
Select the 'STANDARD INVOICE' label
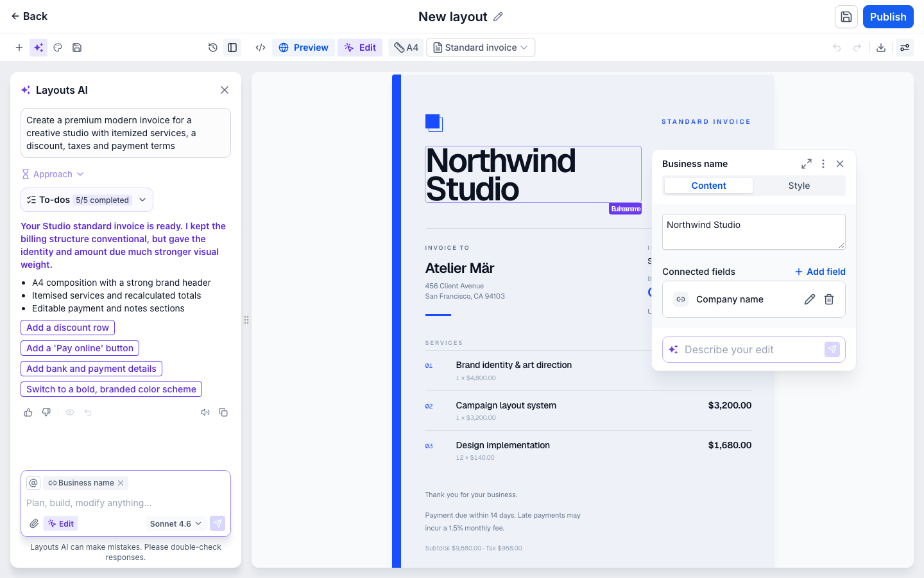coord(706,121)
